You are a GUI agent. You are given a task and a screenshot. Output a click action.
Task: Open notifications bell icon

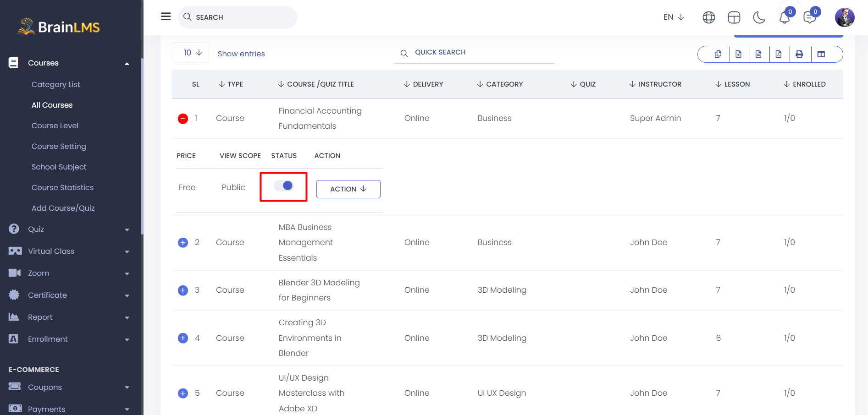pyautogui.click(x=785, y=17)
